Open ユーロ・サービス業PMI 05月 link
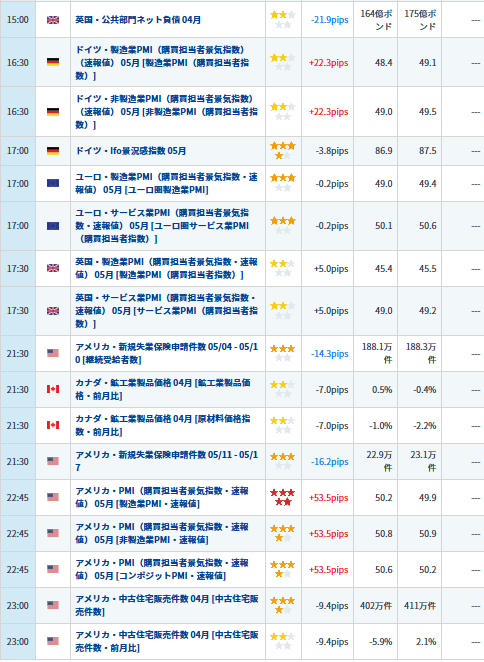 162,226
